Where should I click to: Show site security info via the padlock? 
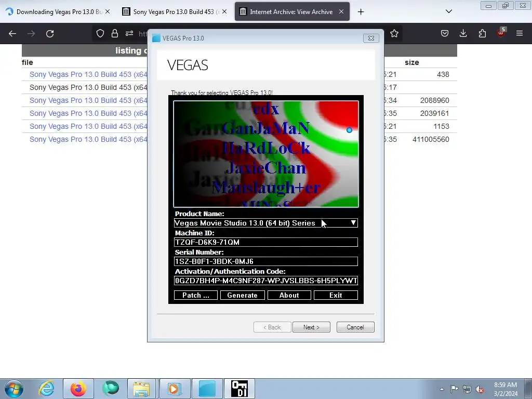(115, 33)
